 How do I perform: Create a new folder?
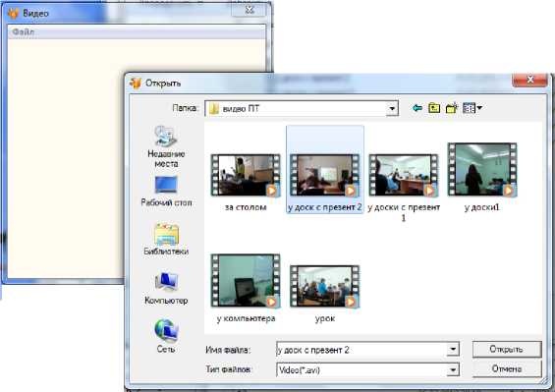(452, 108)
